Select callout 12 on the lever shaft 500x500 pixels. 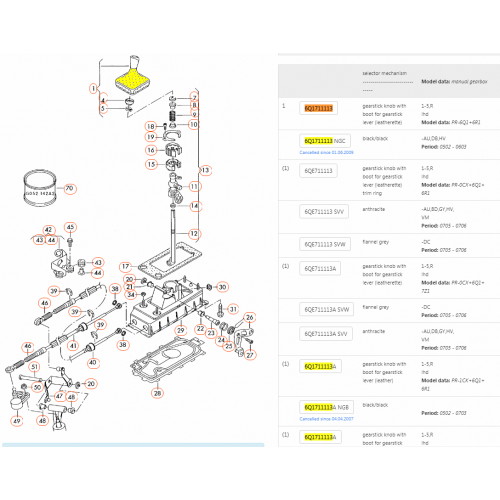(194, 234)
